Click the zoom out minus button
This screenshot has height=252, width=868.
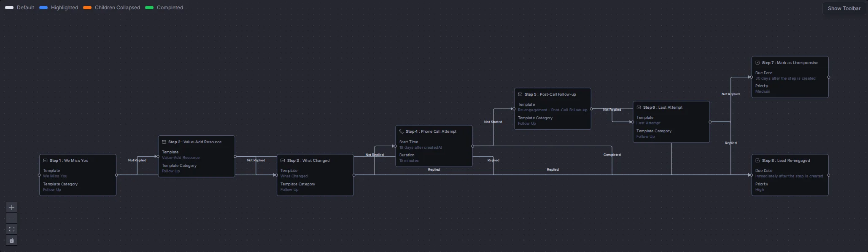[x=12, y=218]
